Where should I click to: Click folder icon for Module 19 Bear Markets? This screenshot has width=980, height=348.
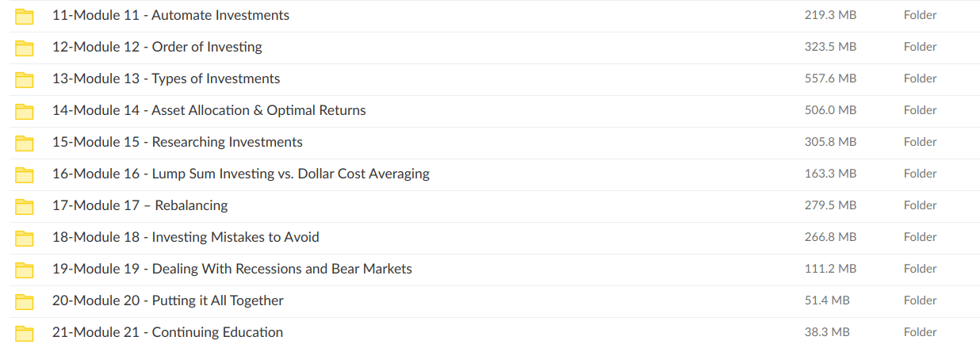(25, 270)
